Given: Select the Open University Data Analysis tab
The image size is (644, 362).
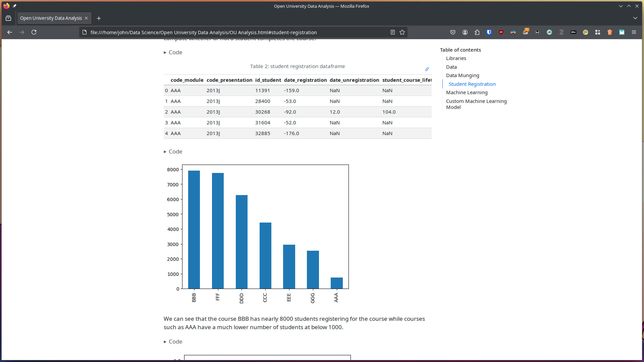Looking at the screenshot, I should tap(51, 18).
